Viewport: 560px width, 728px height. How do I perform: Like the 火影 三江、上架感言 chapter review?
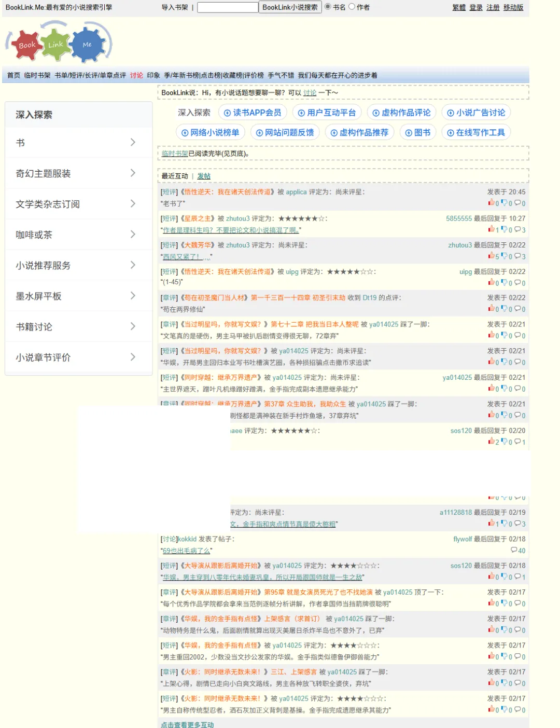pyautogui.click(x=491, y=683)
